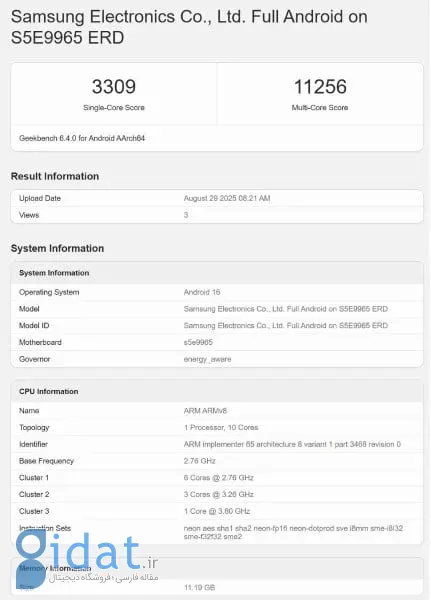This screenshot has width=431, height=600.
Task: Click the single-core score 3309
Action: [114, 86]
